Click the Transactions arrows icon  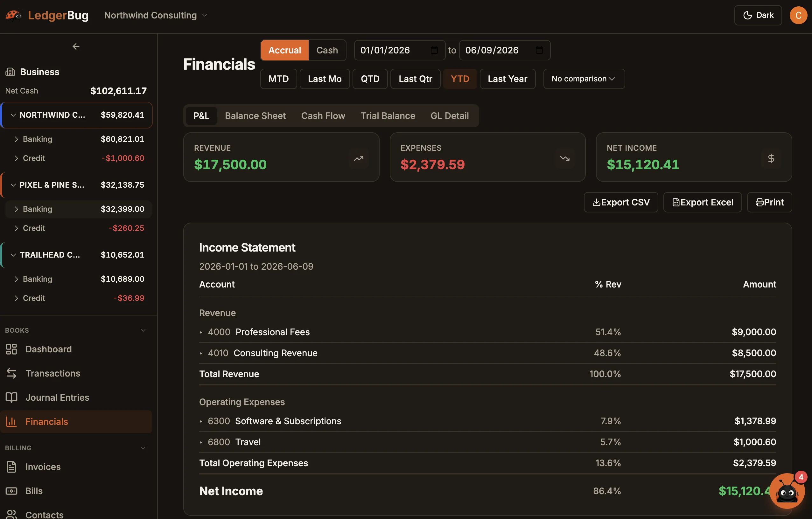(x=11, y=373)
